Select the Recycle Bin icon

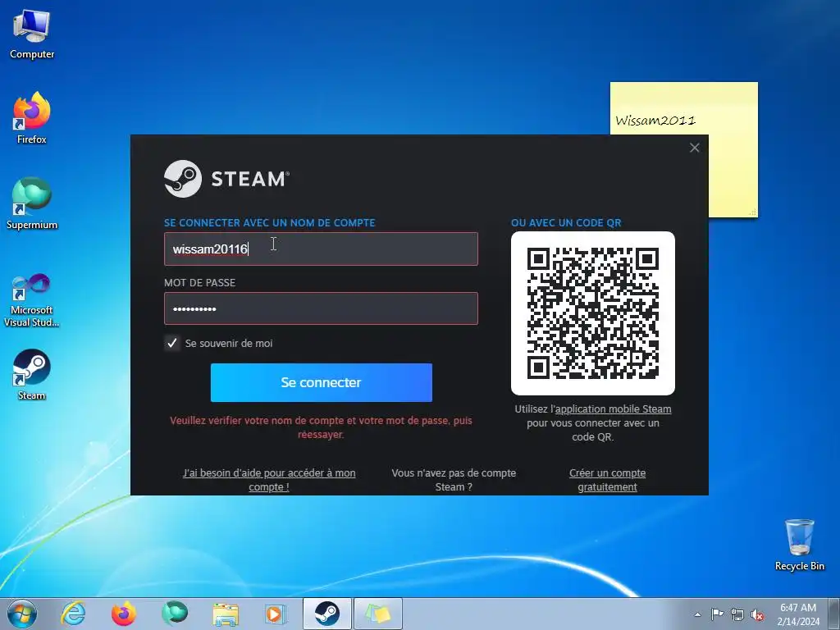point(799,545)
